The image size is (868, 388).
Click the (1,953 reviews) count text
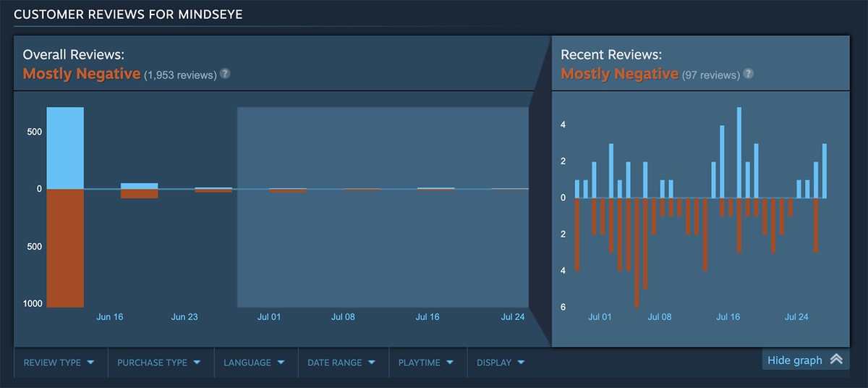(180, 75)
